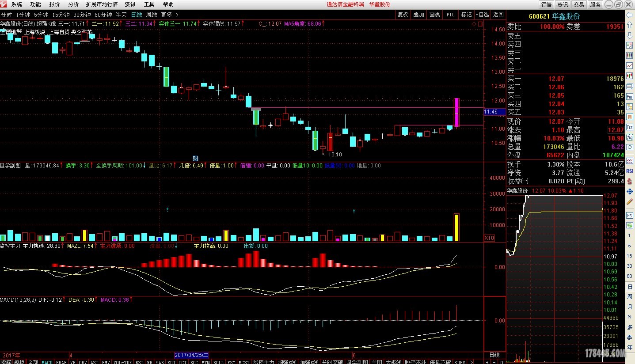Switch to 周线 weekly period tab
Image resolution: width=635 pixels, height=364 pixels.
152,15
